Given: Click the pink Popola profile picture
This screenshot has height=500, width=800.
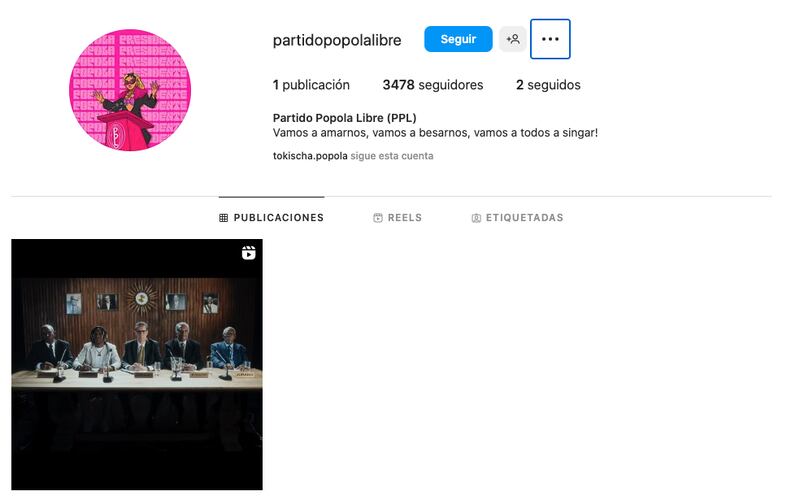Looking at the screenshot, I should coord(130,90).
